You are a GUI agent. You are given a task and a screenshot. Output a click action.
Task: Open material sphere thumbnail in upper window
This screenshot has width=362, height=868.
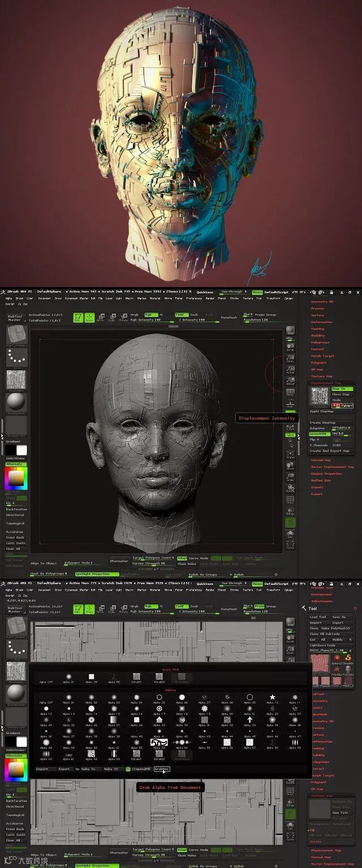tap(16, 402)
